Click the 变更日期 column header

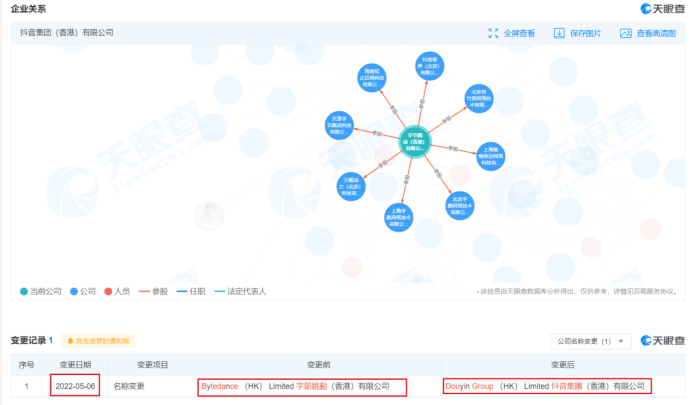click(74, 365)
